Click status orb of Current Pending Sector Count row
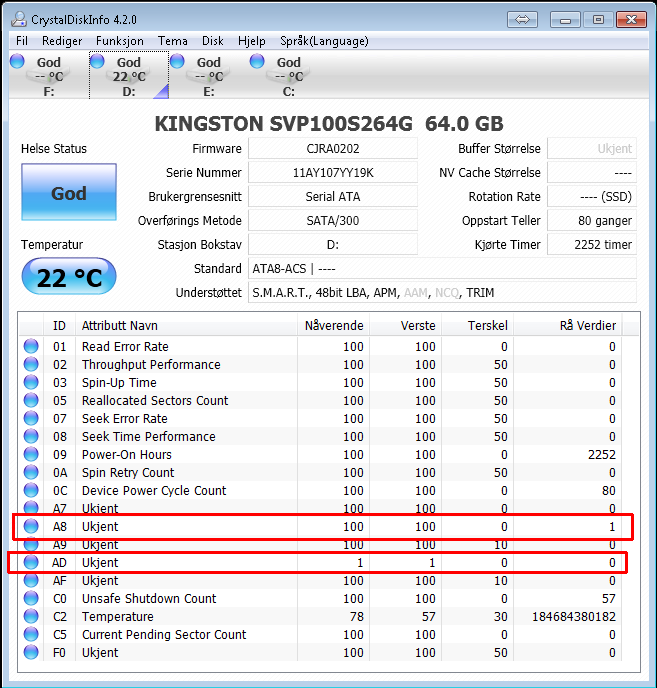 (x=31, y=634)
